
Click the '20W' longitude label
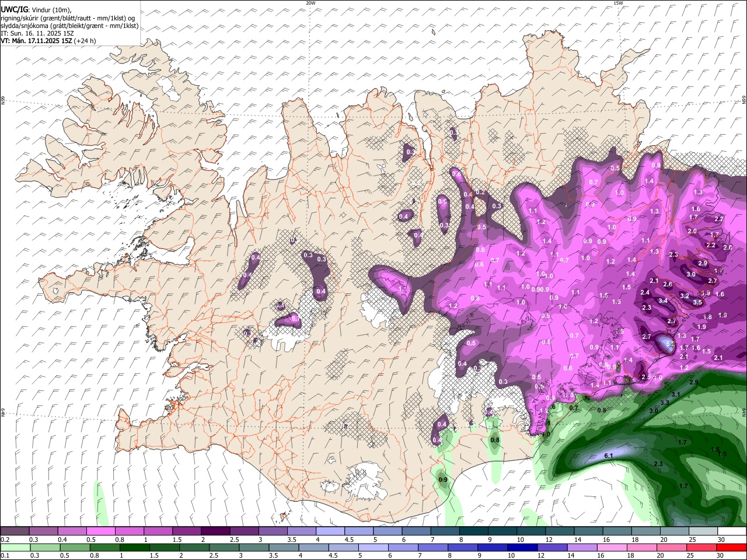tap(310, 3)
